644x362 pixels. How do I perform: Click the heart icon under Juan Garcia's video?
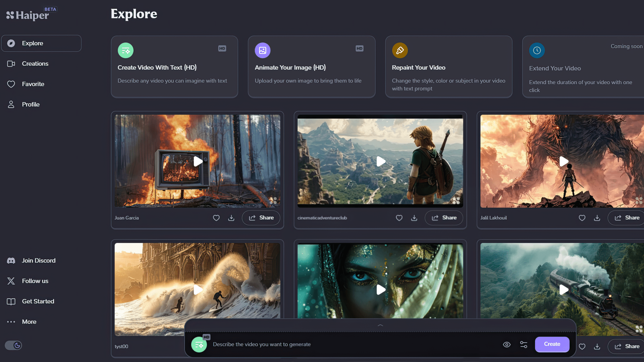tap(216, 218)
